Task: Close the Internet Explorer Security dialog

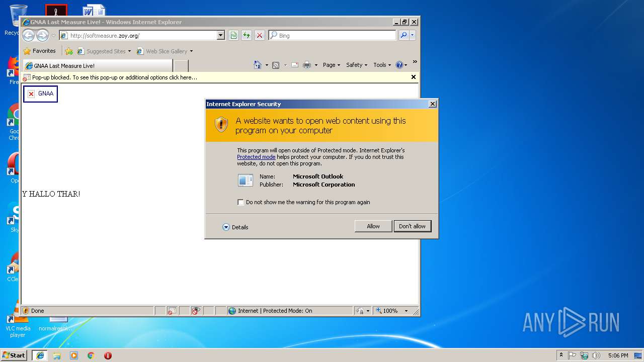Action: coord(432,104)
